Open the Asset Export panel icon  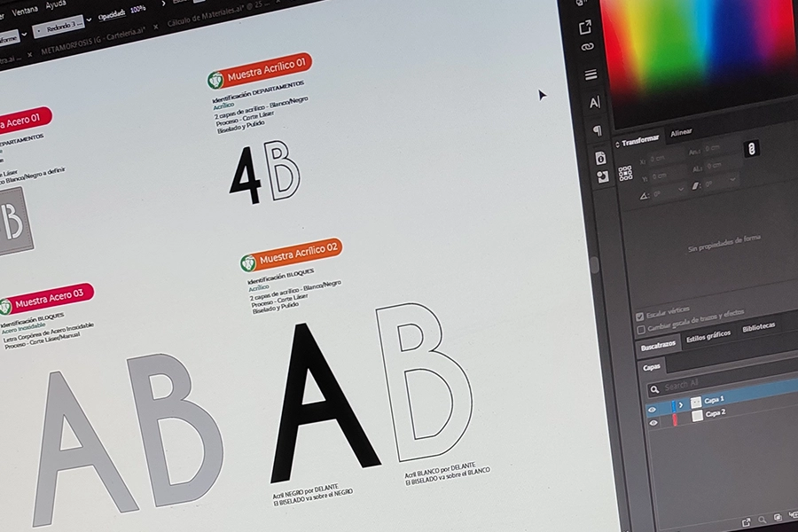pos(585,27)
